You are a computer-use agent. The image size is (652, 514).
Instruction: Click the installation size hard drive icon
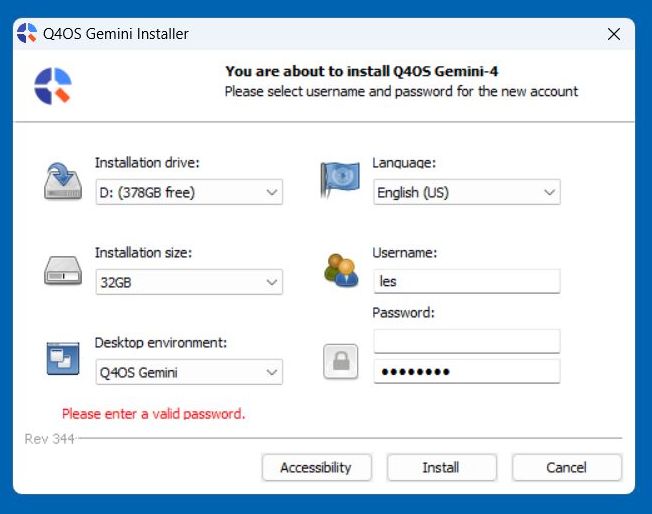click(x=63, y=271)
